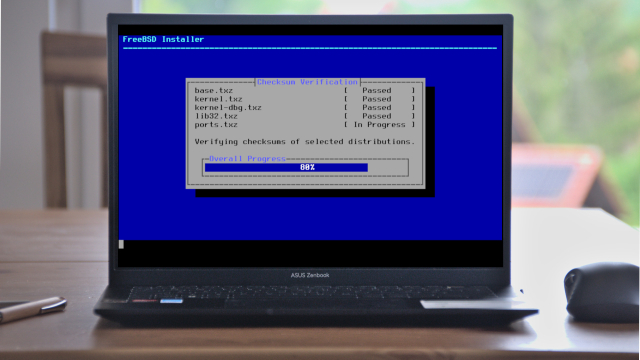The image size is (640, 360).
Task: Click the Passed status for kernel-dbg.txz
Action: click(377, 108)
